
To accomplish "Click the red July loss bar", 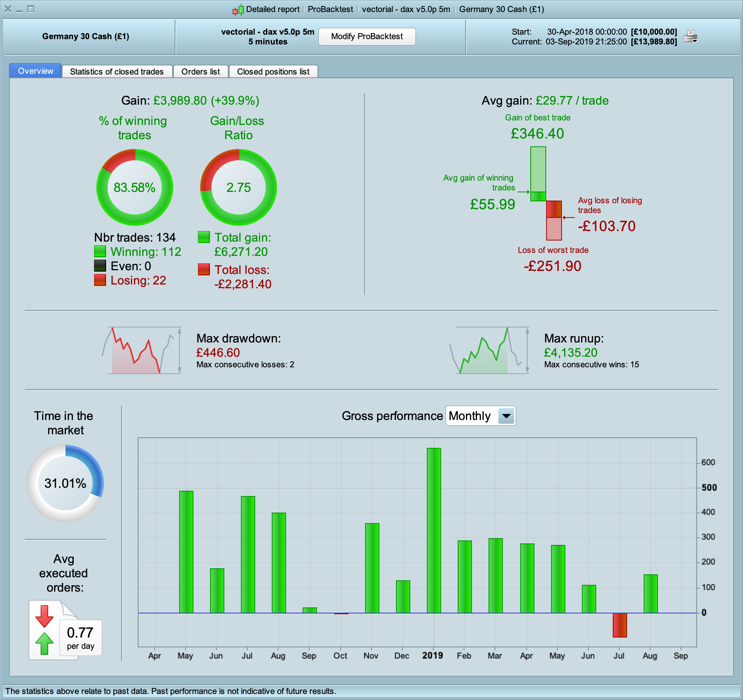I will (x=620, y=625).
